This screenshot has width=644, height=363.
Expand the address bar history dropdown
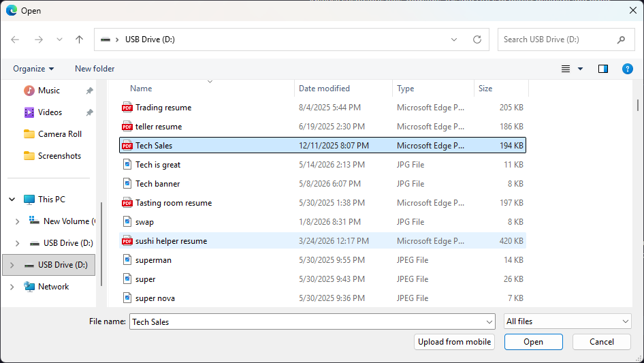click(x=454, y=40)
